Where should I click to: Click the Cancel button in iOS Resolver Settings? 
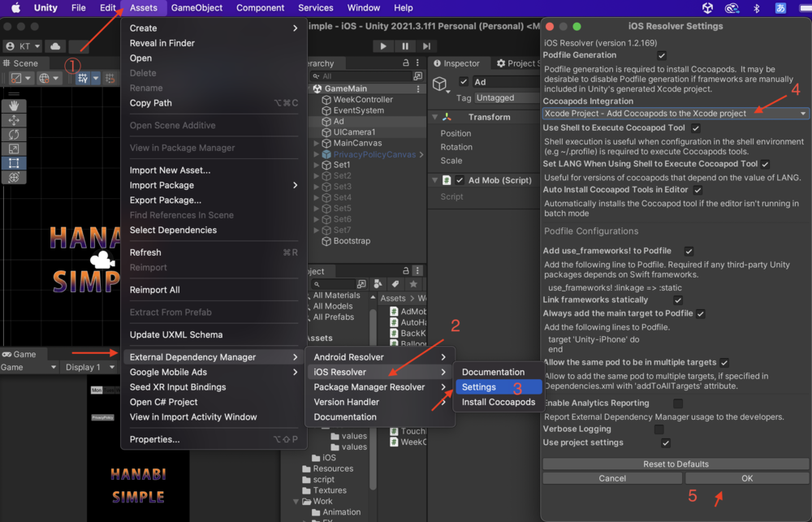612,478
